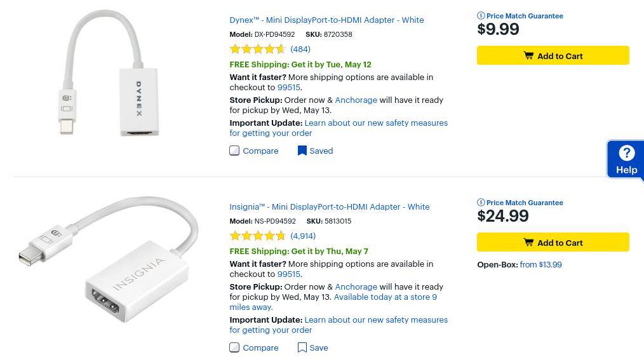
Task: Open the (484) reviews link
Action: point(300,49)
